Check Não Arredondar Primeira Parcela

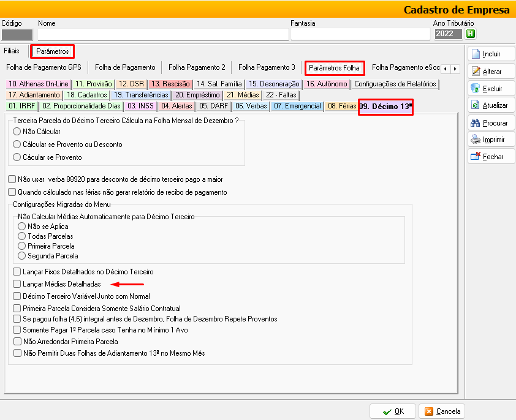click(17, 342)
